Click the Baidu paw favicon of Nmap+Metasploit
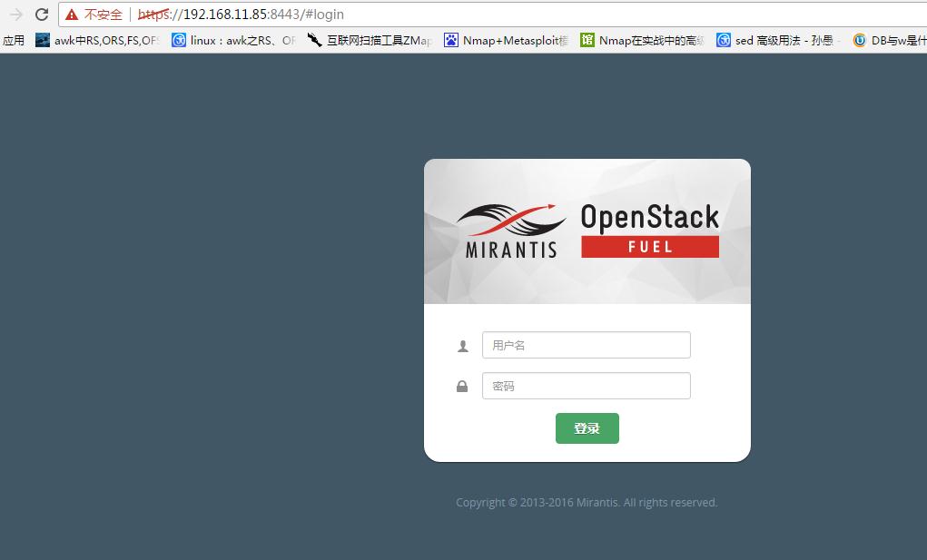Viewport: 927px width, 560px height. pyautogui.click(x=451, y=40)
